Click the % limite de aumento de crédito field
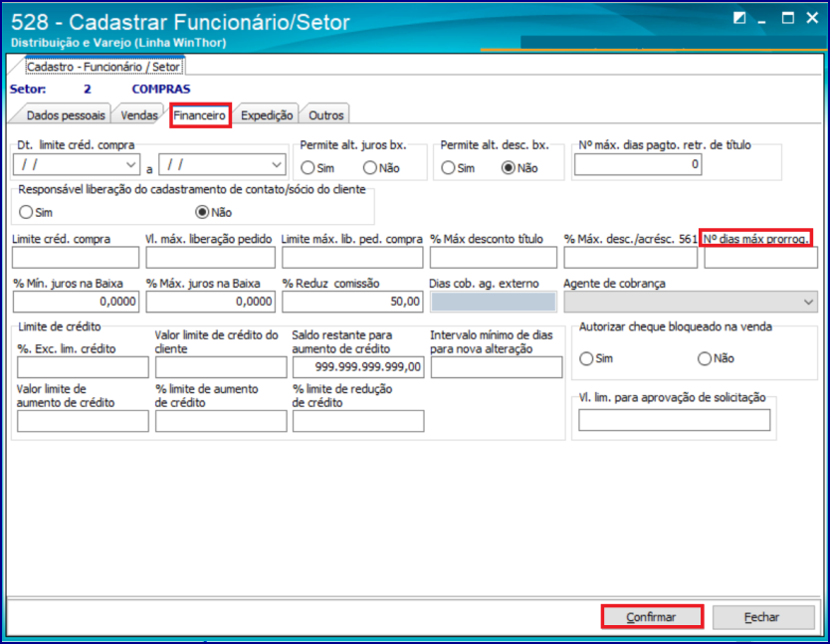The width and height of the screenshot is (830, 644). [221, 422]
